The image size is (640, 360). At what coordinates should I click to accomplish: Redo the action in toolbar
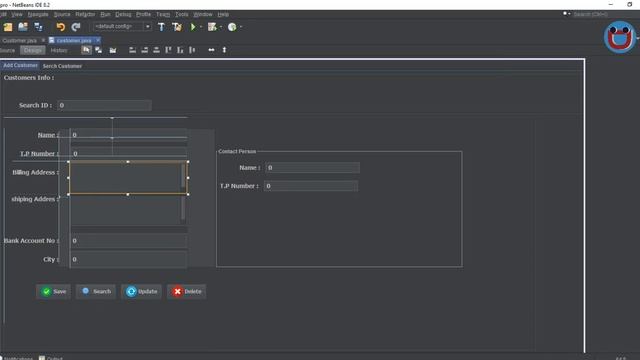coord(76,27)
